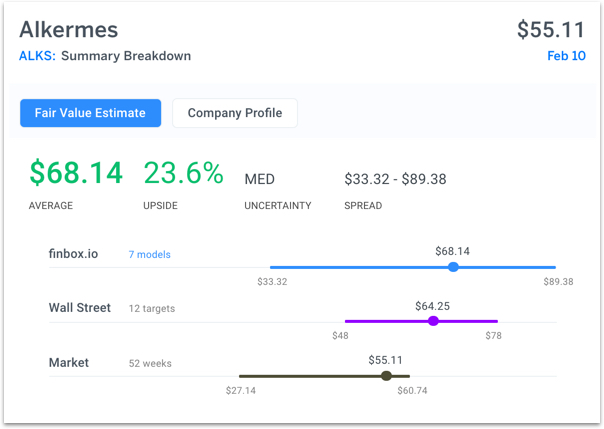
Task: Click the $33.32 finbox low label
Action: 272,282
